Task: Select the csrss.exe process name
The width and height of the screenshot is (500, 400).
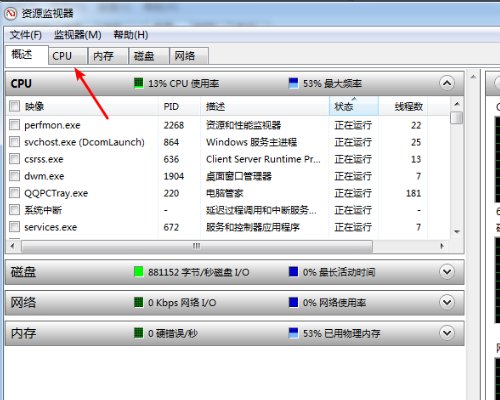Action: pyautogui.click(x=44, y=159)
